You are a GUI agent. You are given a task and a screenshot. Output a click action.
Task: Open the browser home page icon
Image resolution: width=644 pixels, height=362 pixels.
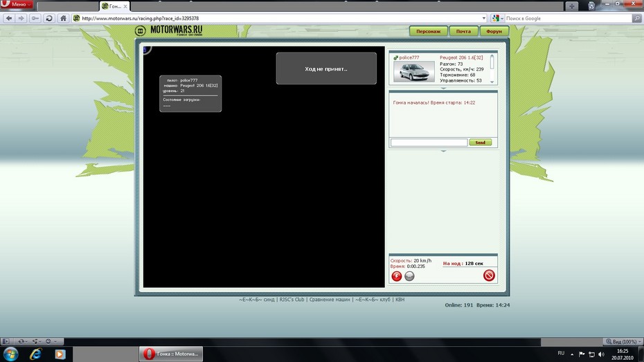coord(63,19)
